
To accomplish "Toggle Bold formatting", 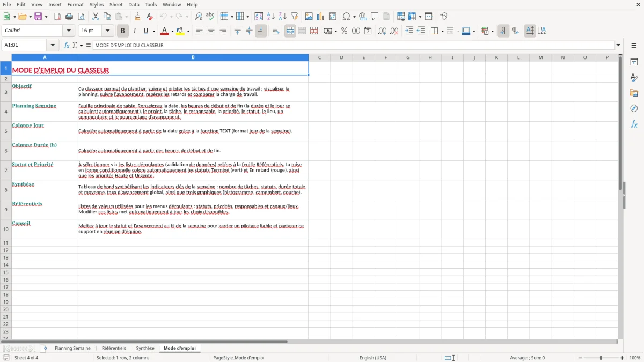I will pos(122,31).
